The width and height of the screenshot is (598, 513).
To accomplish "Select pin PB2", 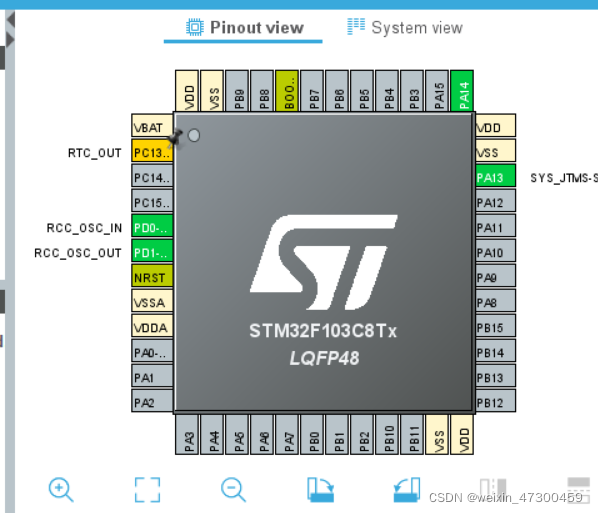I will pos(362,434).
